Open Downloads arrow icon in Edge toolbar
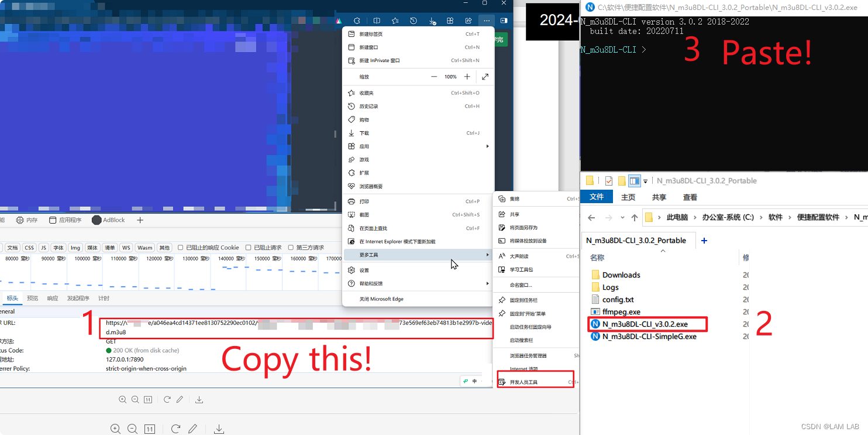Screen dimensions: 868x435 (432, 20)
